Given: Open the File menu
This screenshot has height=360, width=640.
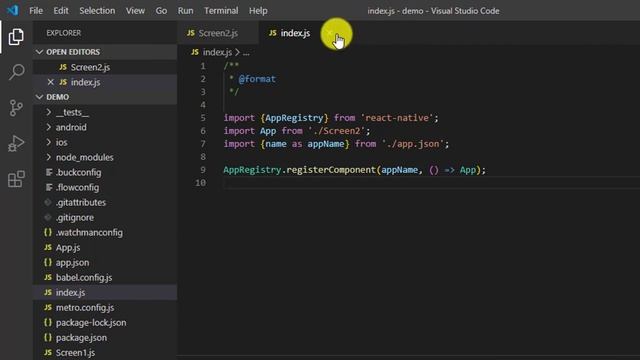Looking at the screenshot, I should point(36,11).
